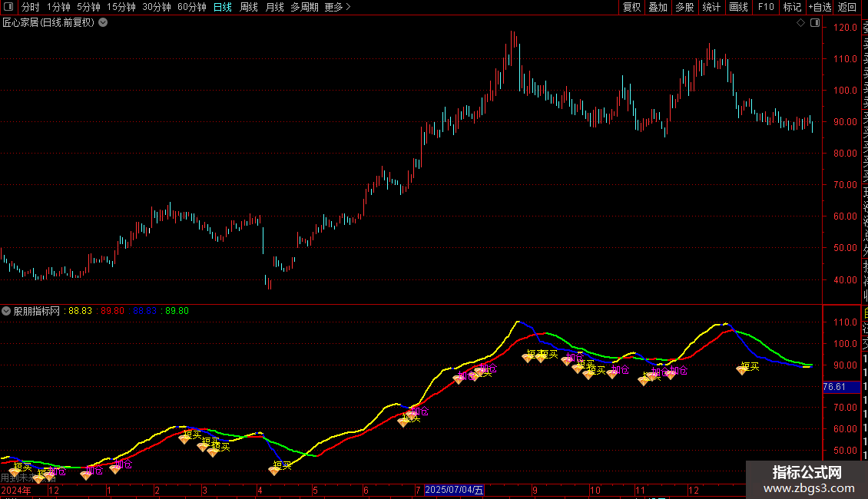868x499 pixels.
Task: Click the diamond 短买 signal icon in April
Action: [274, 468]
